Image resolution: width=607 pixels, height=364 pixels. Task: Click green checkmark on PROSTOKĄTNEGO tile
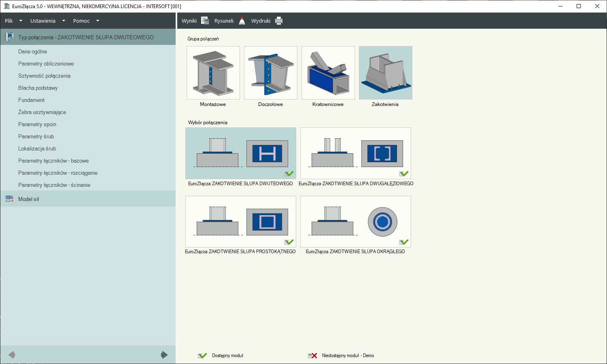coord(289,242)
